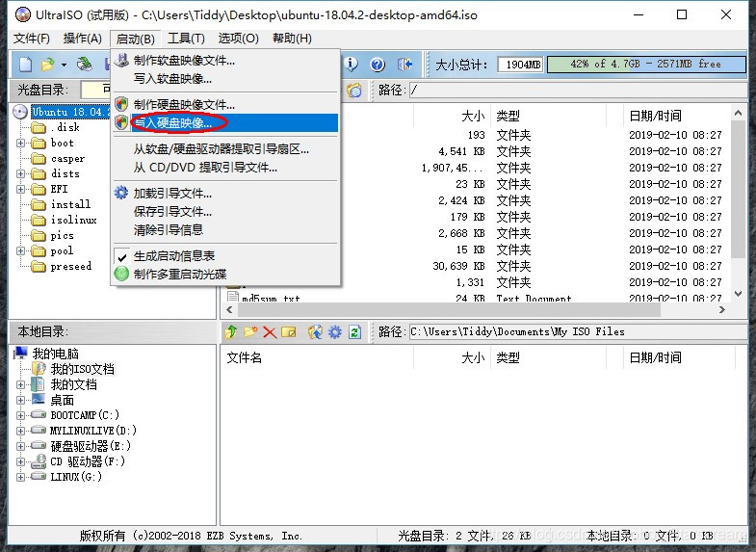Click the icon beside 我的ISO文档
Image resolution: width=756 pixels, height=552 pixels.
(39, 369)
